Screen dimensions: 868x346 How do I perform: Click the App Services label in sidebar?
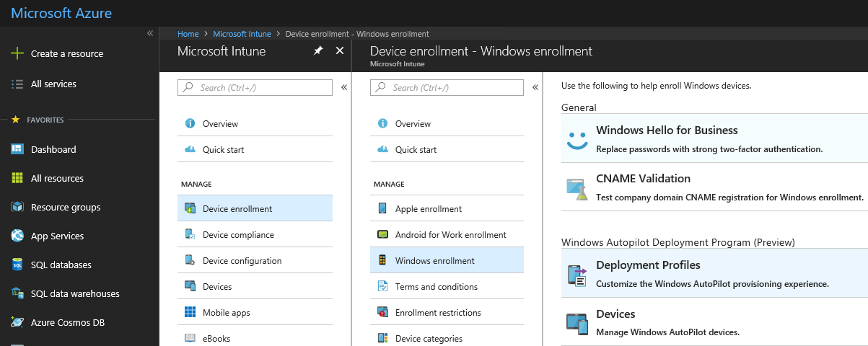click(x=58, y=236)
